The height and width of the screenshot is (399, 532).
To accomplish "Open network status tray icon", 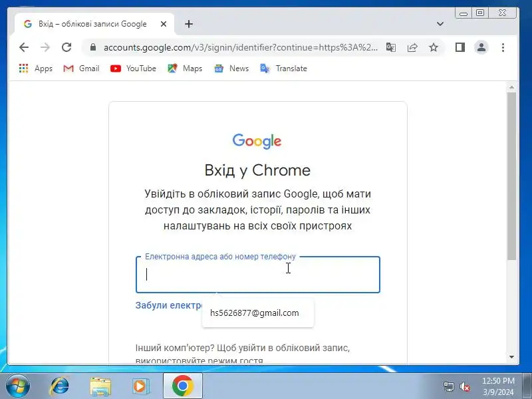I will point(448,386).
